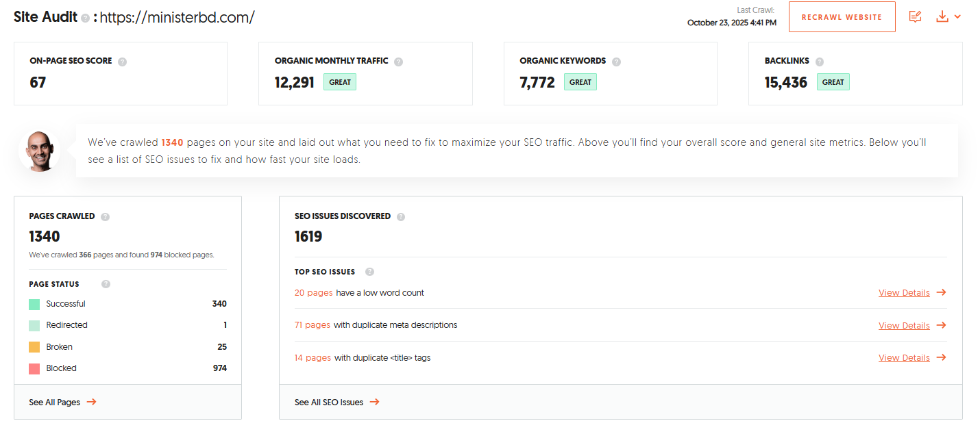
Task: Click the advisor avatar thumbnail
Action: (x=39, y=151)
